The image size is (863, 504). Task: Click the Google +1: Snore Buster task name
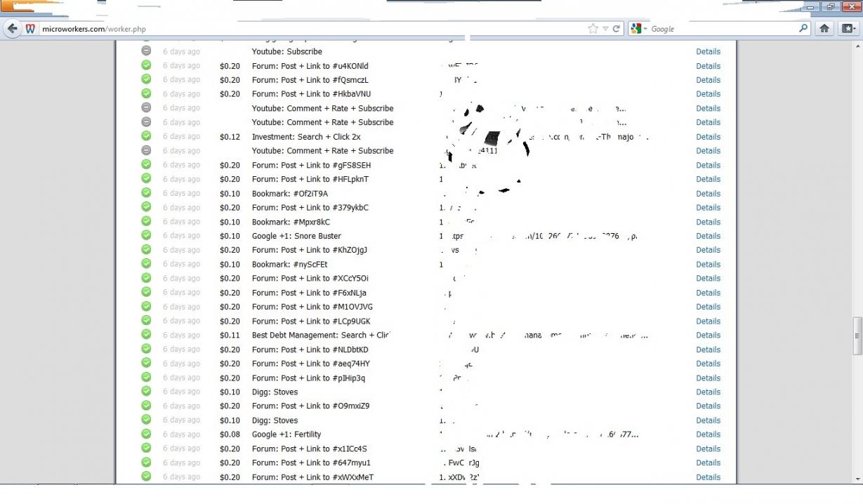pos(296,236)
